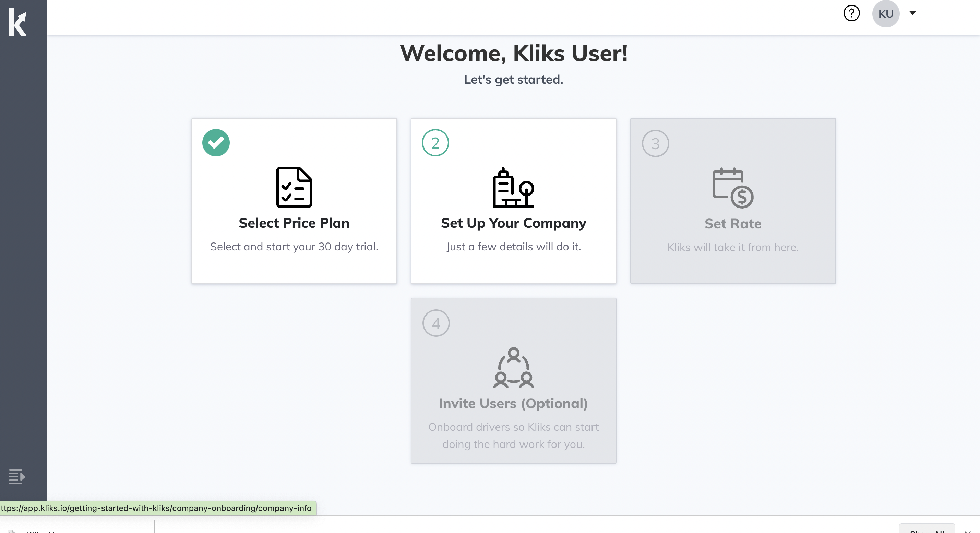The image size is (980, 533).
Task: Click the green completed checkmark badge
Action: 216,143
